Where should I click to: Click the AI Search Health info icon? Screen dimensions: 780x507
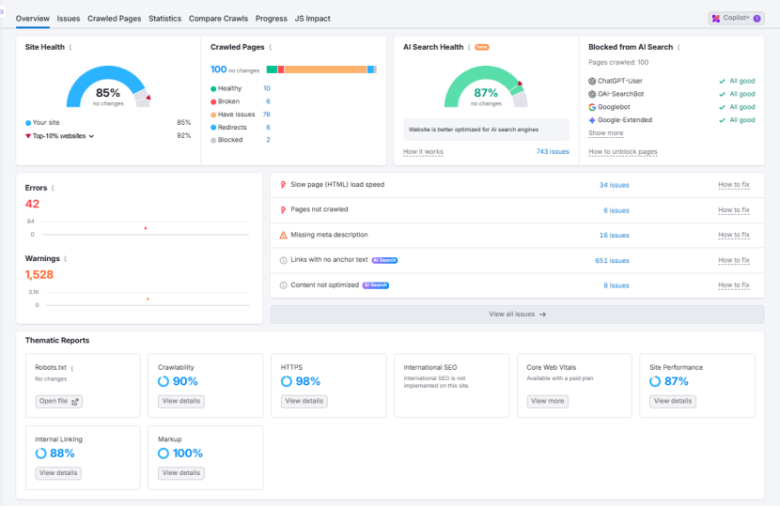[x=469, y=47]
